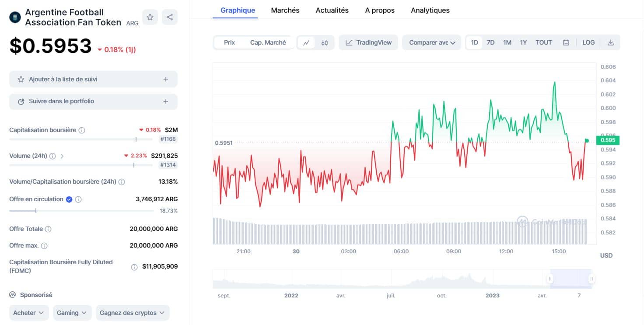The height and width of the screenshot is (325, 644).
Task: Toggle the LOG scale option
Action: (x=588, y=42)
